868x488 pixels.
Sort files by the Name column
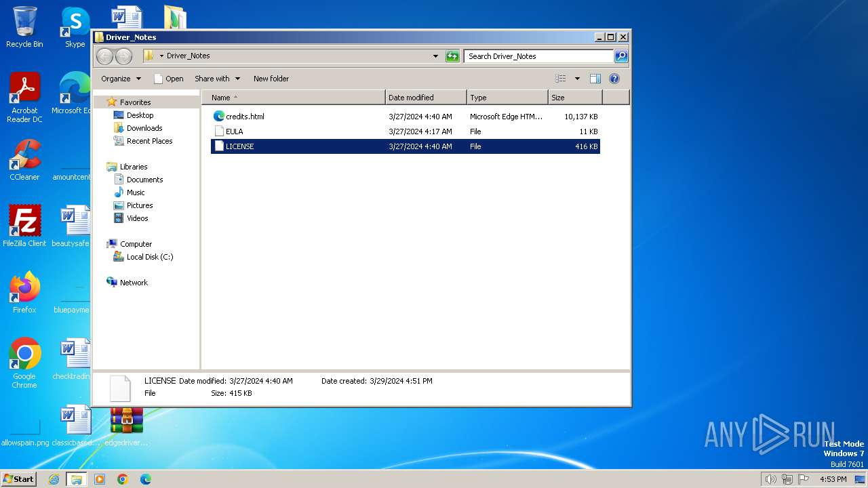point(294,98)
